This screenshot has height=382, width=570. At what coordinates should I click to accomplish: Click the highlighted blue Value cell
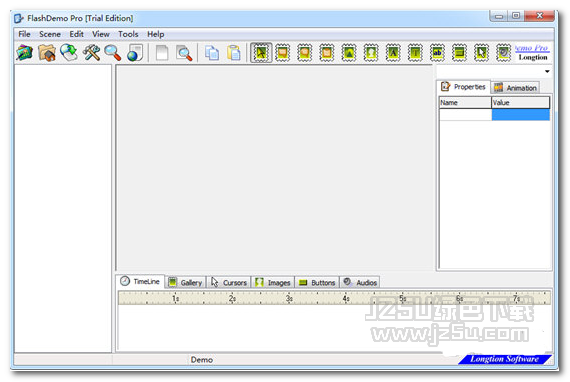click(521, 115)
